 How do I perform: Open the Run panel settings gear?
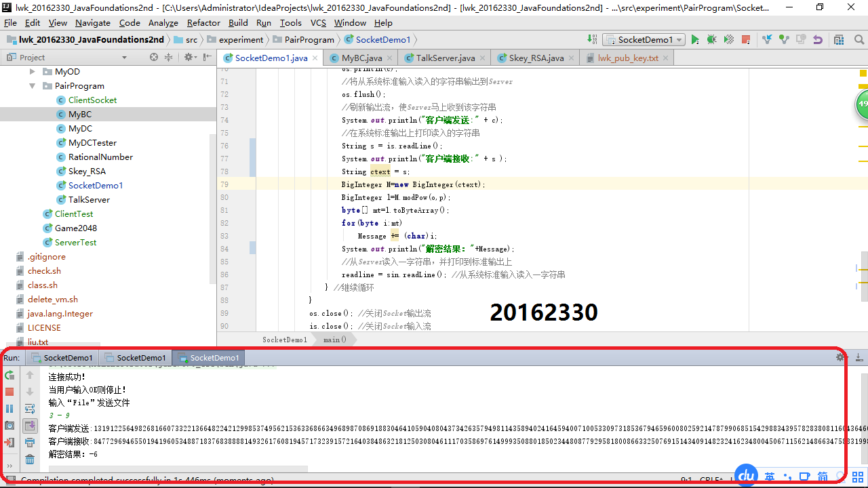841,357
